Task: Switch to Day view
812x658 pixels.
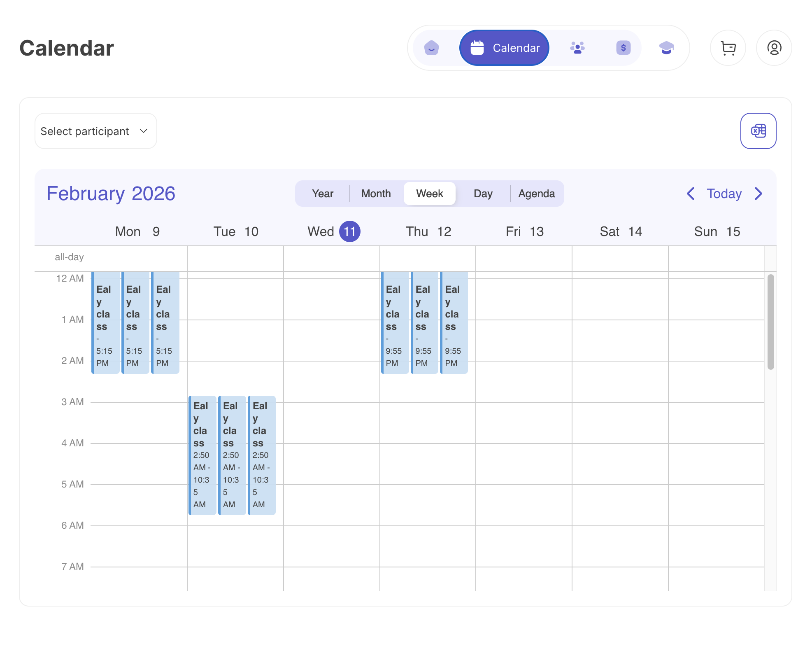Action: pyautogui.click(x=483, y=194)
